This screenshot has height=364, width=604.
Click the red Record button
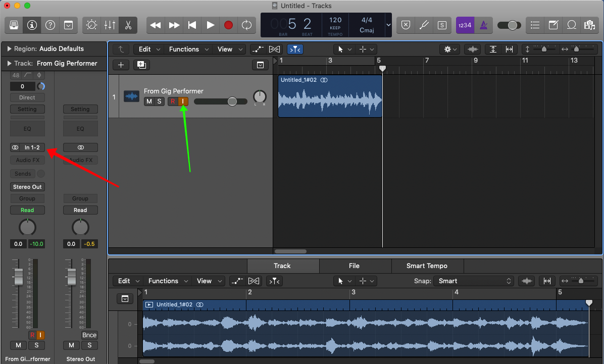[x=228, y=25]
